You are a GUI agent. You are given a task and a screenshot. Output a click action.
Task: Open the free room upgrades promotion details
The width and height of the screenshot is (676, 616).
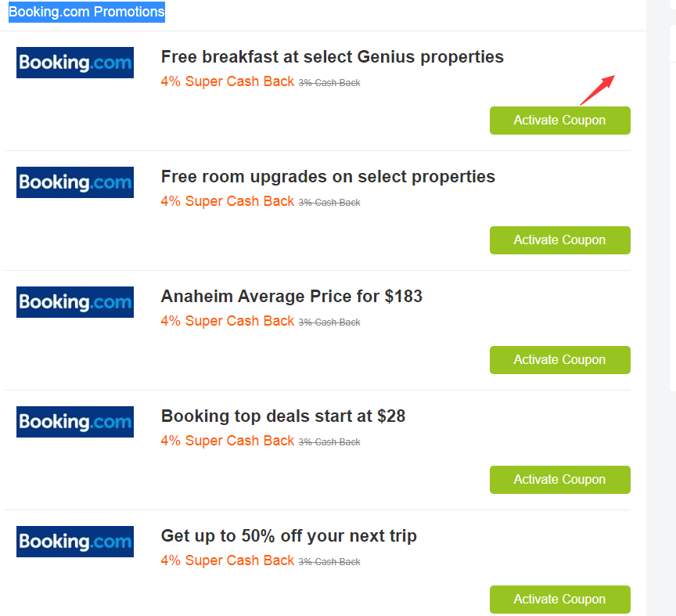[x=327, y=176]
